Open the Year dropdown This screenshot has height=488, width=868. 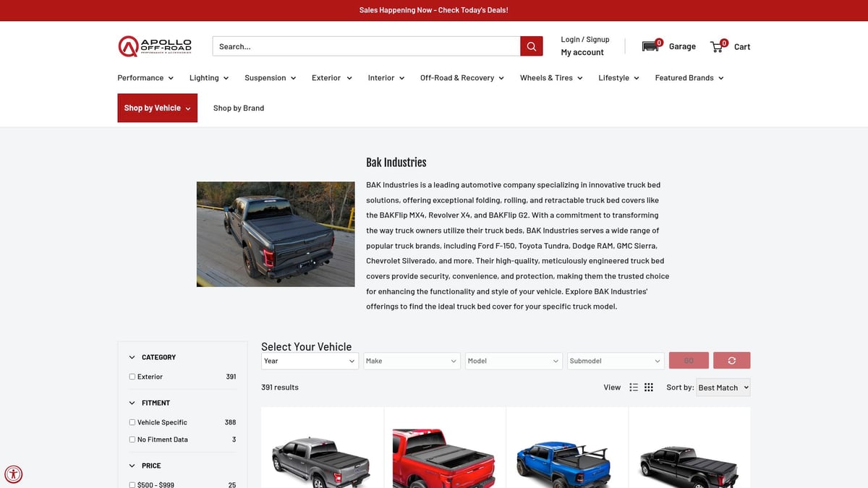(x=310, y=361)
